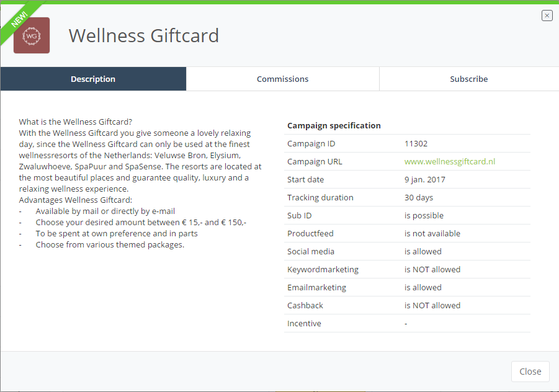Click the Wellness Giftcard WG logo
Image resolution: width=559 pixels, height=392 pixels.
pos(32,35)
